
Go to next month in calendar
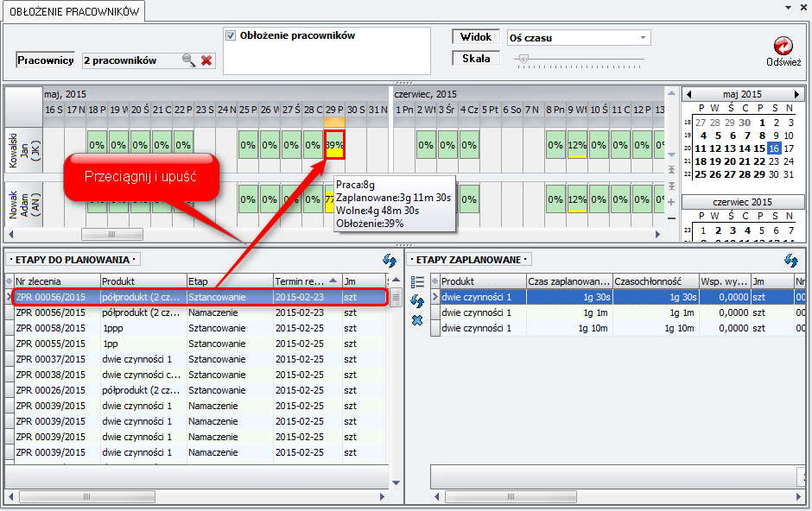pyautogui.click(x=796, y=94)
